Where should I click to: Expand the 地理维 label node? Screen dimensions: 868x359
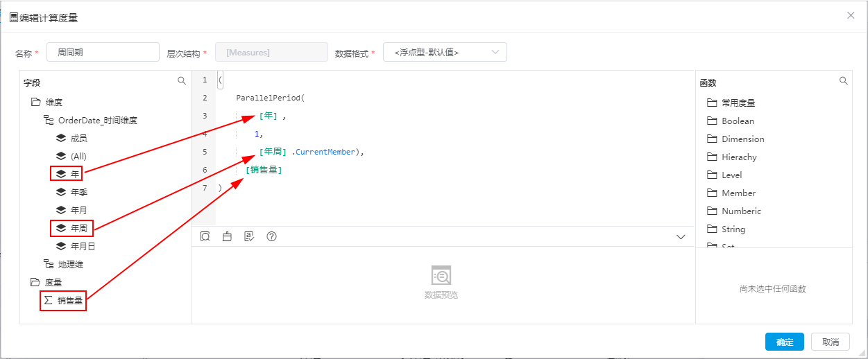click(71, 264)
